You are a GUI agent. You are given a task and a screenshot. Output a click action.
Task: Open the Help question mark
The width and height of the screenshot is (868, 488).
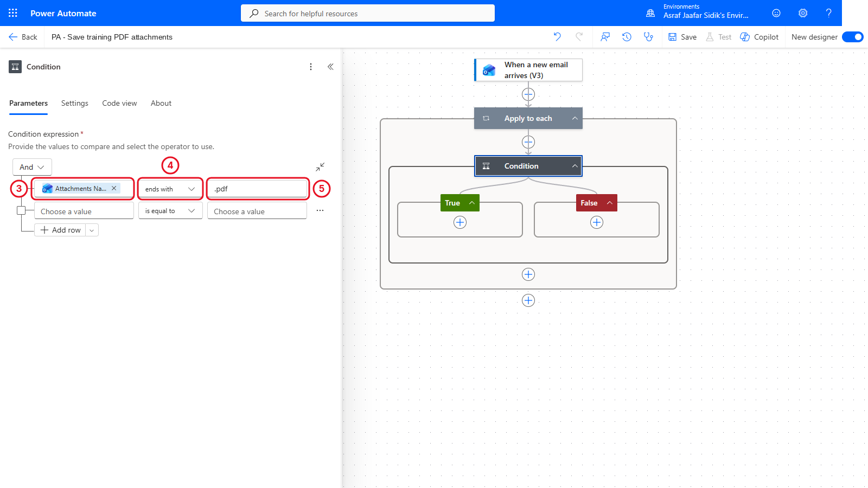pos(828,13)
